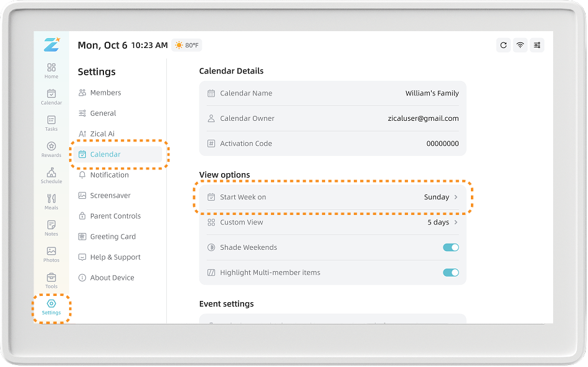Viewport: 588px width, 367px height.
Task: Click the 10:23 AM clock text
Action: pos(149,45)
